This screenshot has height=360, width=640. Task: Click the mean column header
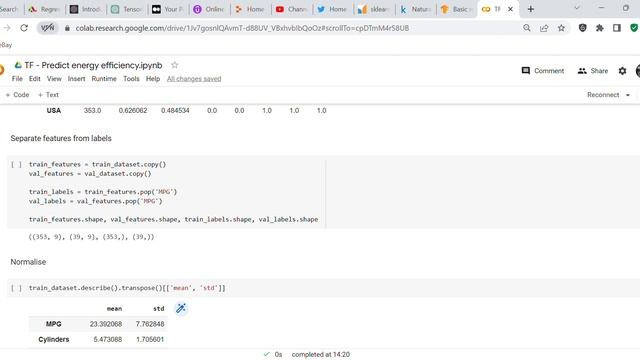tap(114, 309)
